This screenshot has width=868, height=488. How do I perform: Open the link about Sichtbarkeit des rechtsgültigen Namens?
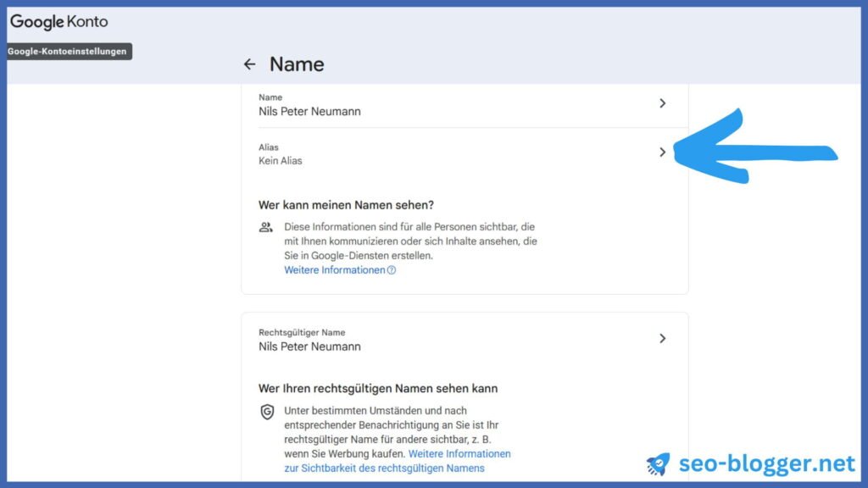pyautogui.click(x=384, y=469)
